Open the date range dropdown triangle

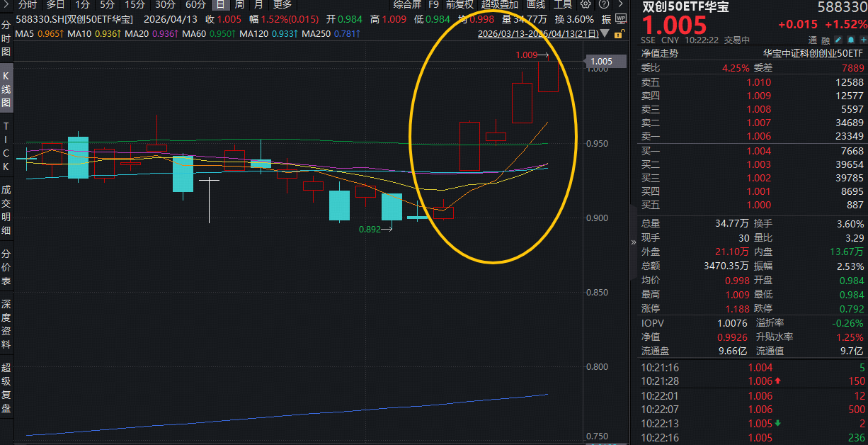pyautogui.click(x=606, y=33)
